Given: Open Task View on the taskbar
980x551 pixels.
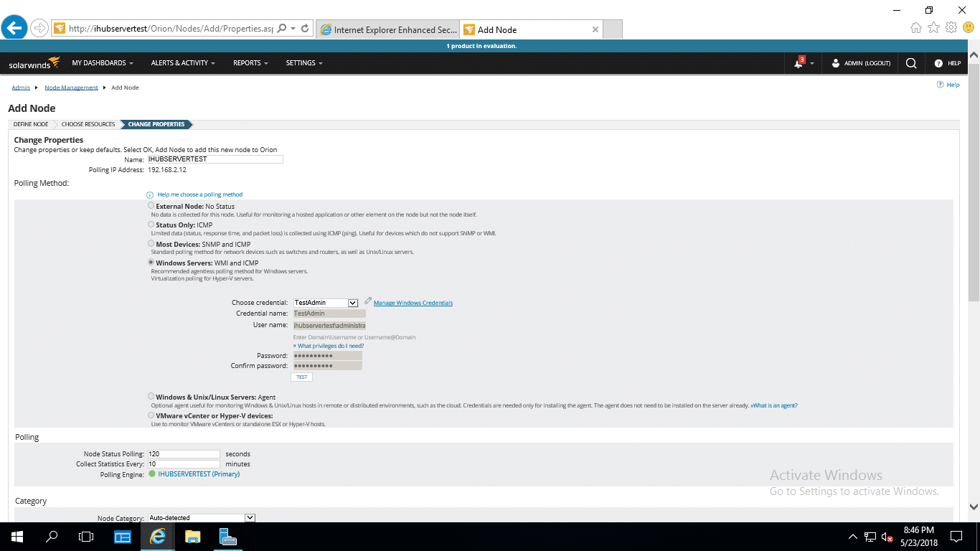Looking at the screenshot, I should (x=86, y=537).
